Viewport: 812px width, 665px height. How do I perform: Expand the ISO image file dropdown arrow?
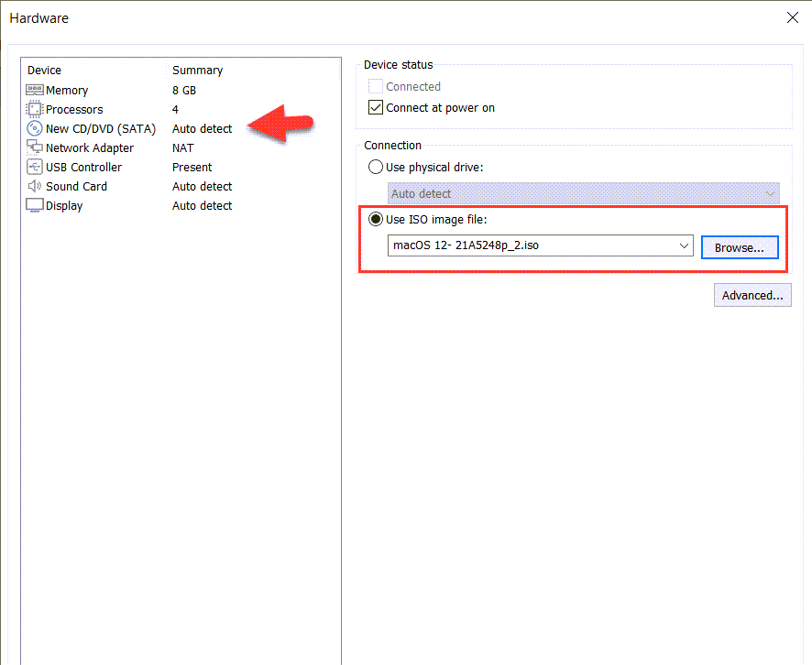(x=684, y=246)
